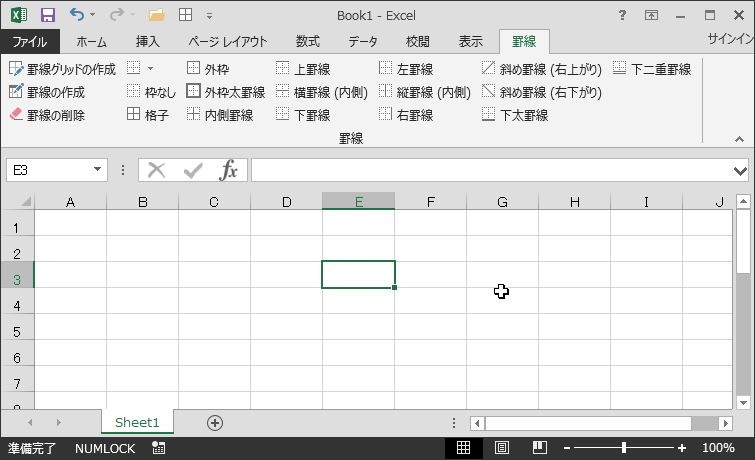This screenshot has height=460, width=755.
Task: Click the Enter checkmark in formula bar
Action: [x=193, y=170]
